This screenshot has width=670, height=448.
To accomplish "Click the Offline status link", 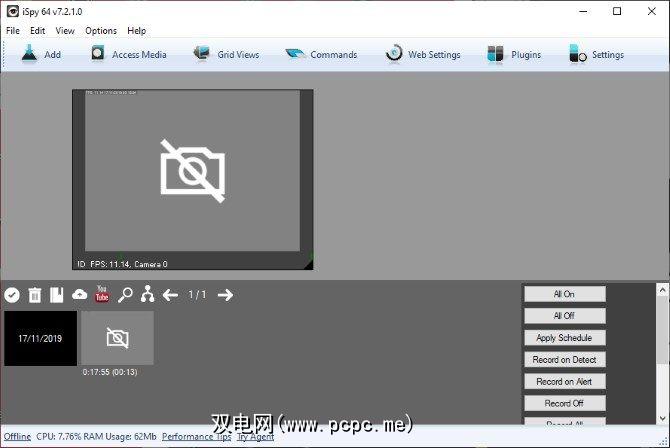I will point(18,436).
